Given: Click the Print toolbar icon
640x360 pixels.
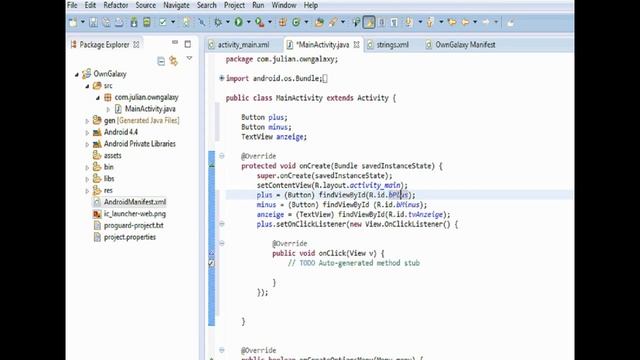Looking at the screenshot, I should point(119,22).
